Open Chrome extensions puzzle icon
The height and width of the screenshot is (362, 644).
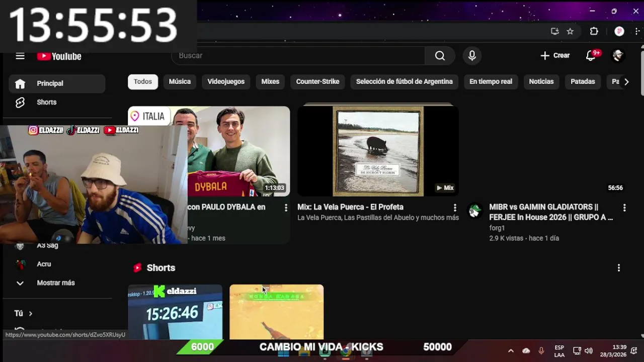594,31
